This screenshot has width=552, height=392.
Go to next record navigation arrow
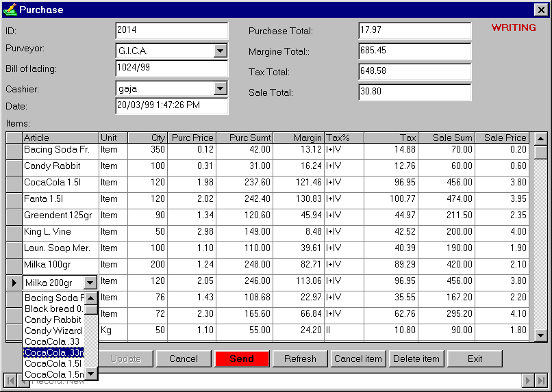tap(528, 381)
